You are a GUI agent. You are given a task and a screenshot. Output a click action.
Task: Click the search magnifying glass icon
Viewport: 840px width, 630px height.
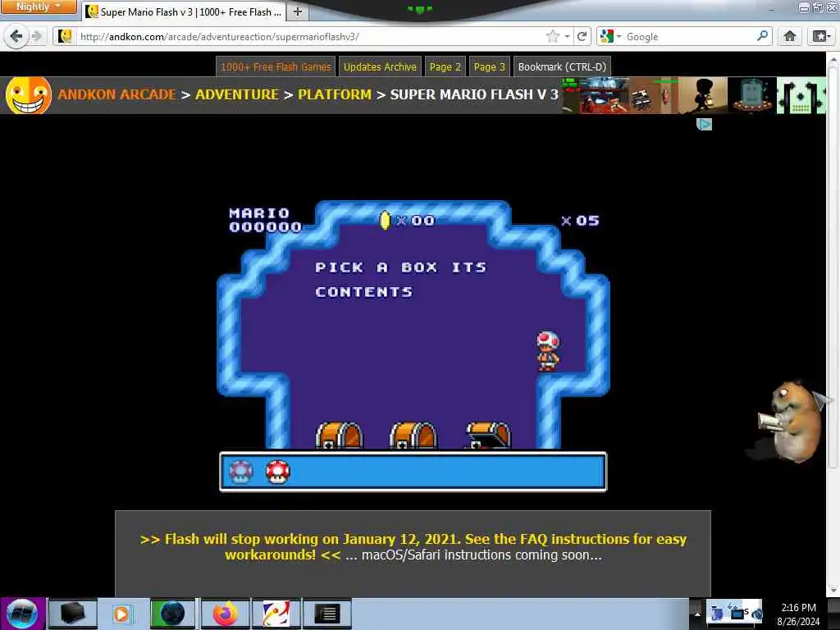(762, 36)
